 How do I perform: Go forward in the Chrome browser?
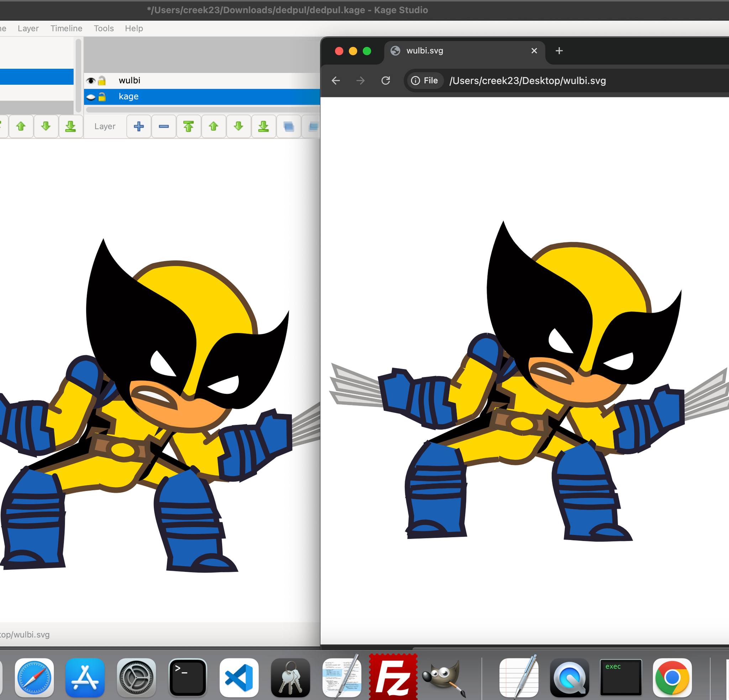361,80
